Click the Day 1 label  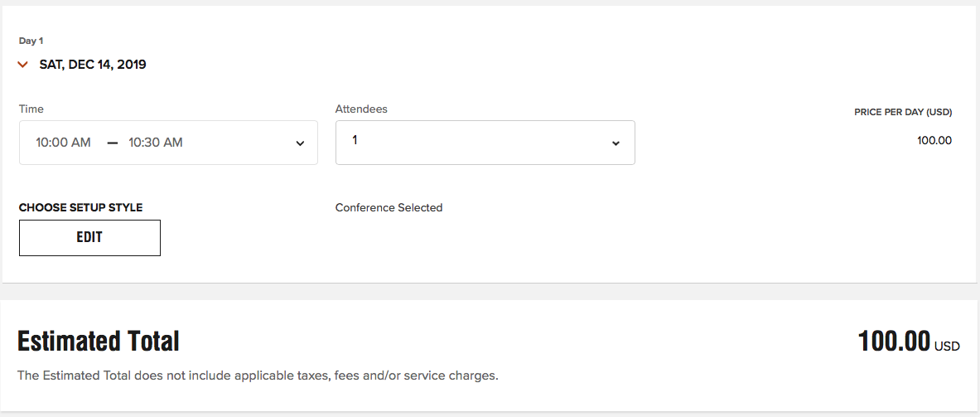31,41
